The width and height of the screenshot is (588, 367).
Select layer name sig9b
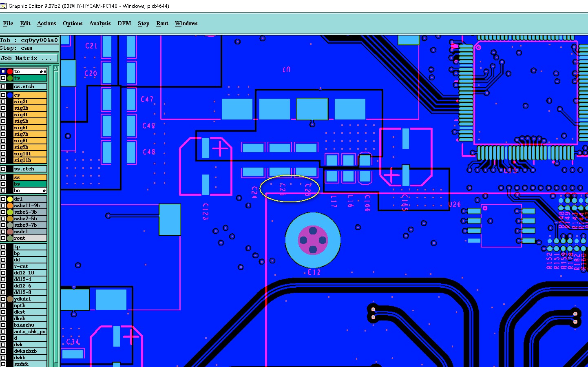(30, 147)
